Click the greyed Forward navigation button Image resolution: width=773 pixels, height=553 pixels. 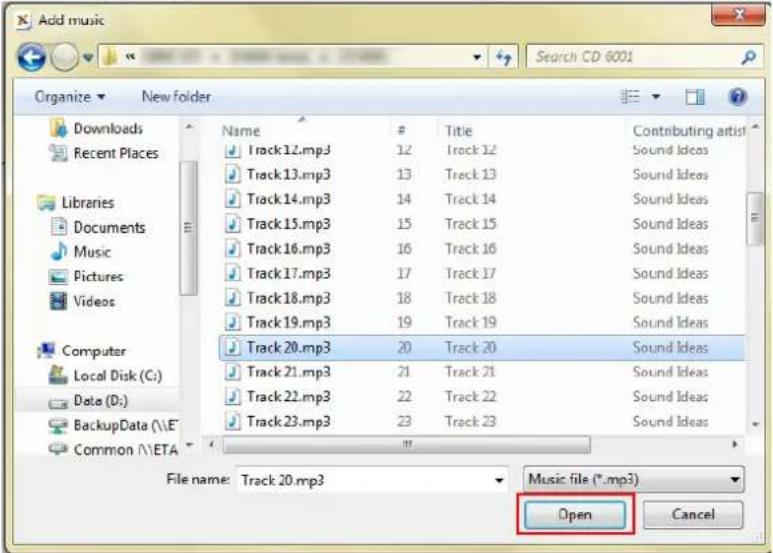(x=64, y=58)
